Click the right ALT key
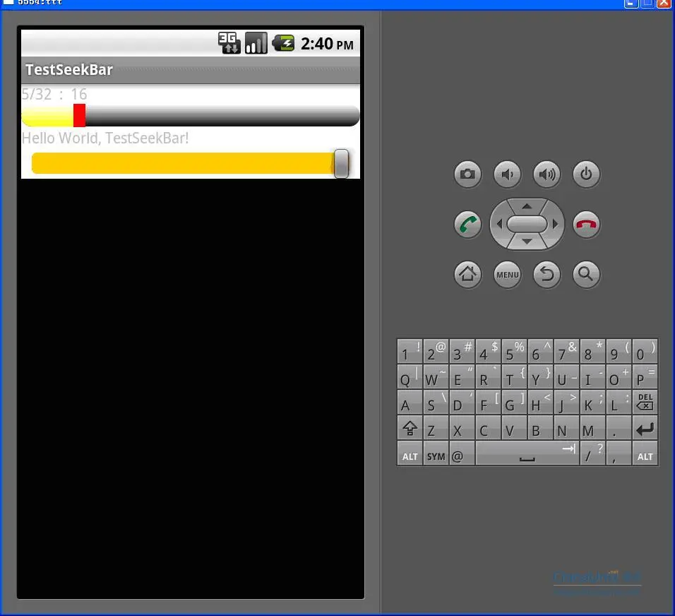The height and width of the screenshot is (616, 675). coord(645,453)
